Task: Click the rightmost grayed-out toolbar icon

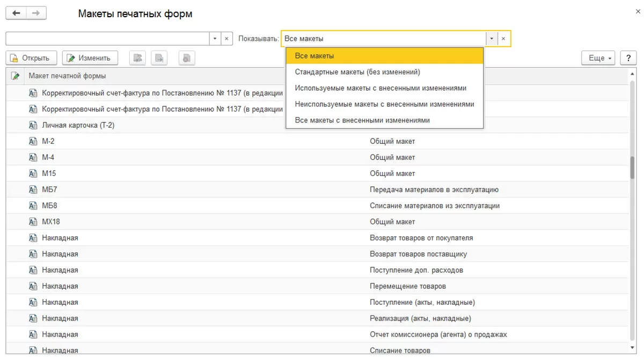Action: 186,58
